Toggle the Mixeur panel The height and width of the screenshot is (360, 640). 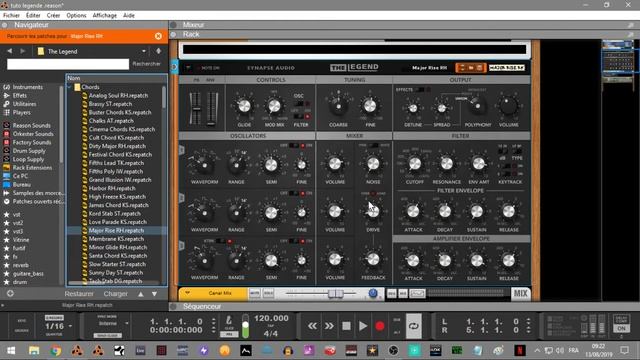173,25
